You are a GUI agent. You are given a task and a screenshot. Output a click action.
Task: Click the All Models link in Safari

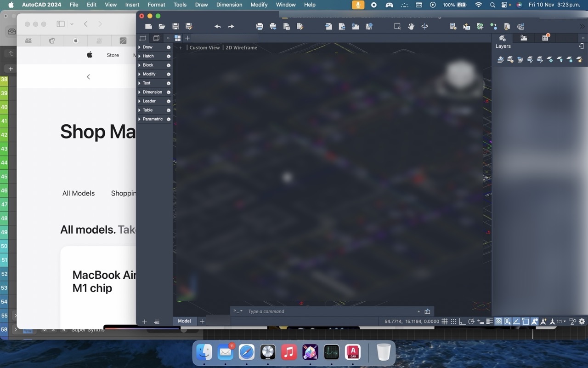click(x=78, y=193)
